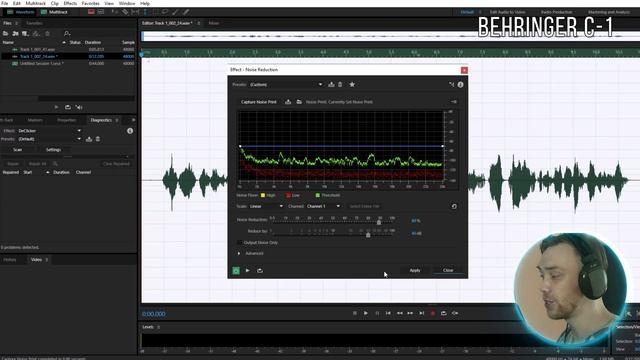Click channel map routing icon beside info
This screenshot has width=640, height=360.
click(x=451, y=84)
